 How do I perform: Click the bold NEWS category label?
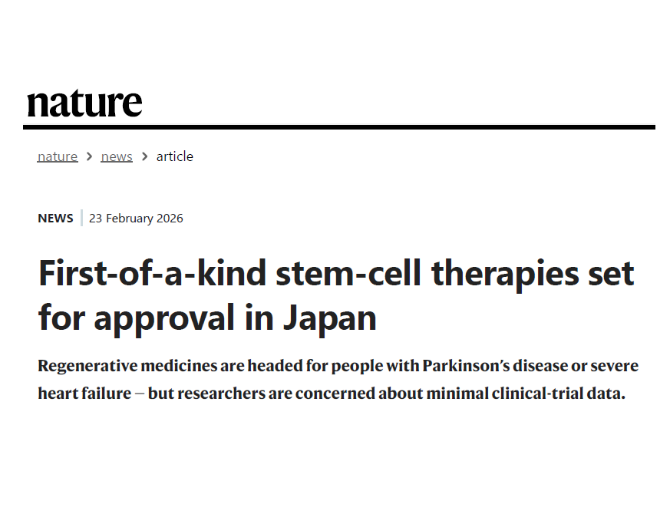[x=55, y=219]
